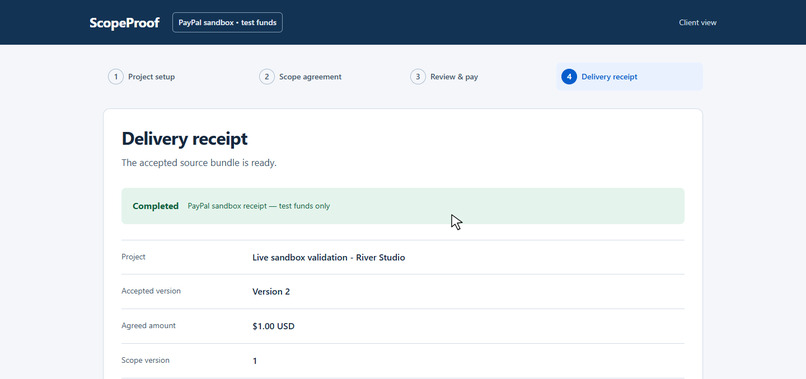Click 'The accepted source bundle is ready.' text
The image size is (806, 379).
[x=199, y=163]
